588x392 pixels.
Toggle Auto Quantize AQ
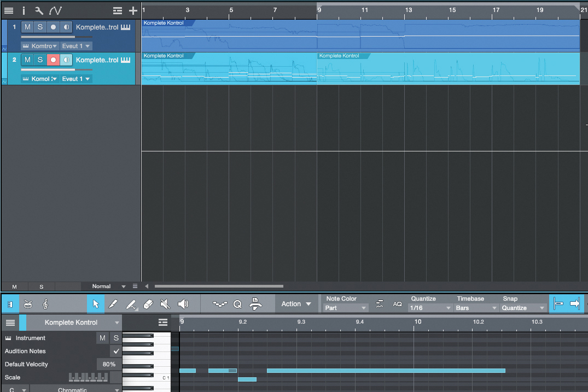point(397,305)
